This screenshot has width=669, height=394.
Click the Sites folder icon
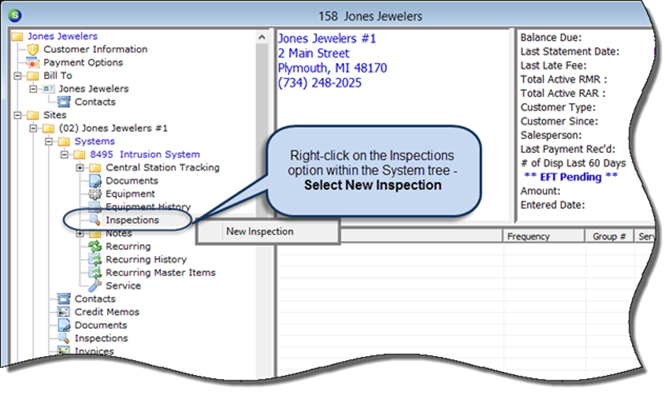pos(33,115)
